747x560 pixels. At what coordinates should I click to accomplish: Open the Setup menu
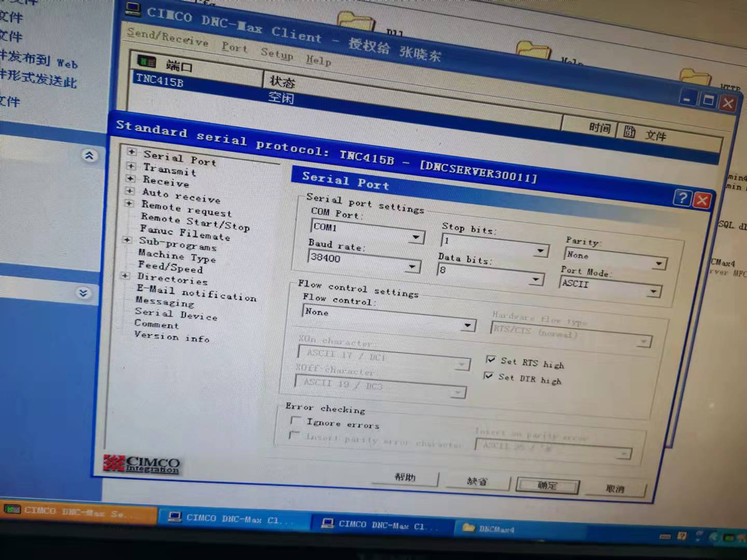click(277, 53)
